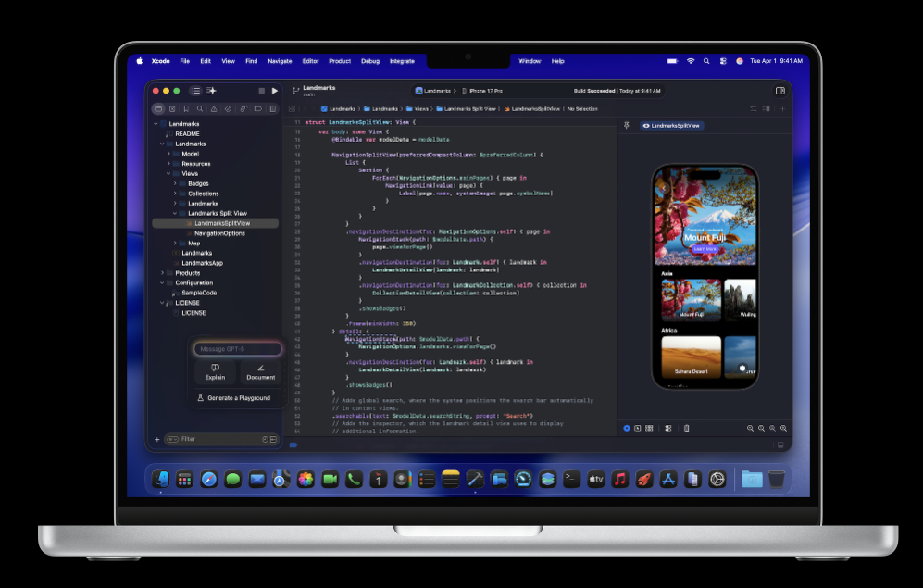This screenshot has height=588, width=923.
Task: Collapse the Views folder
Action: [168, 174]
